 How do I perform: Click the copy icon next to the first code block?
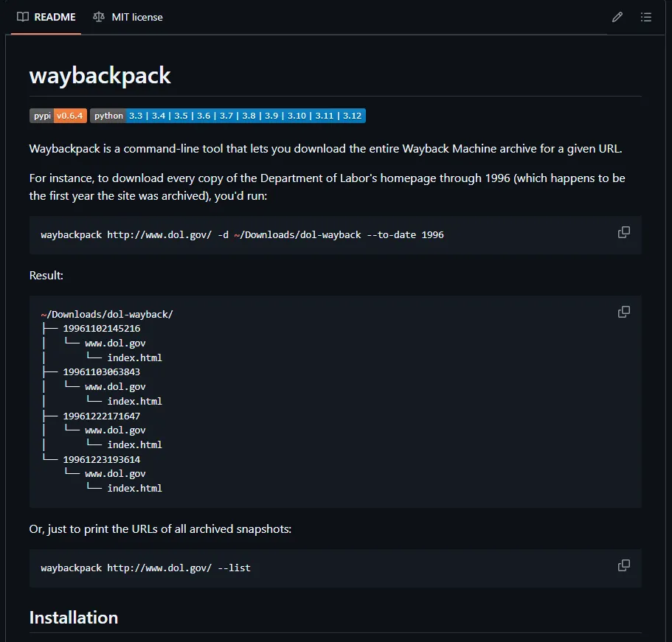[623, 231]
